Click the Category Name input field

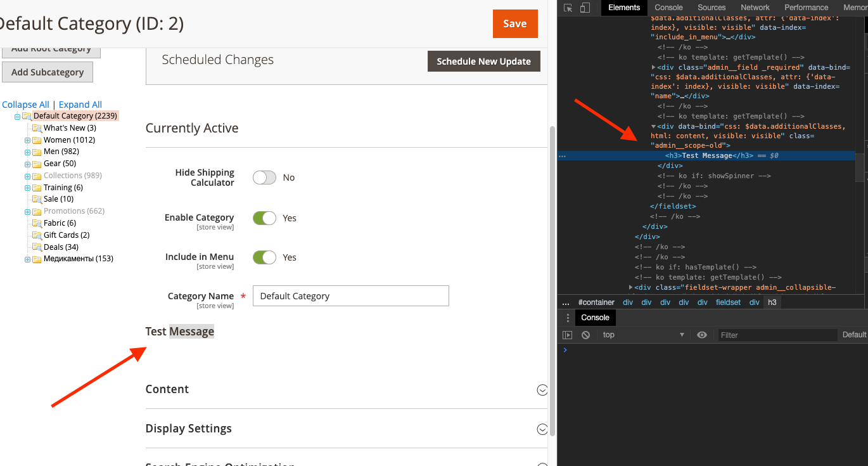(x=351, y=296)
